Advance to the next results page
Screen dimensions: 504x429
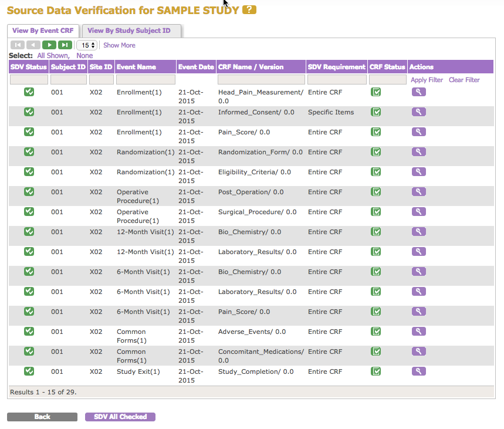(x=49, y=45)
